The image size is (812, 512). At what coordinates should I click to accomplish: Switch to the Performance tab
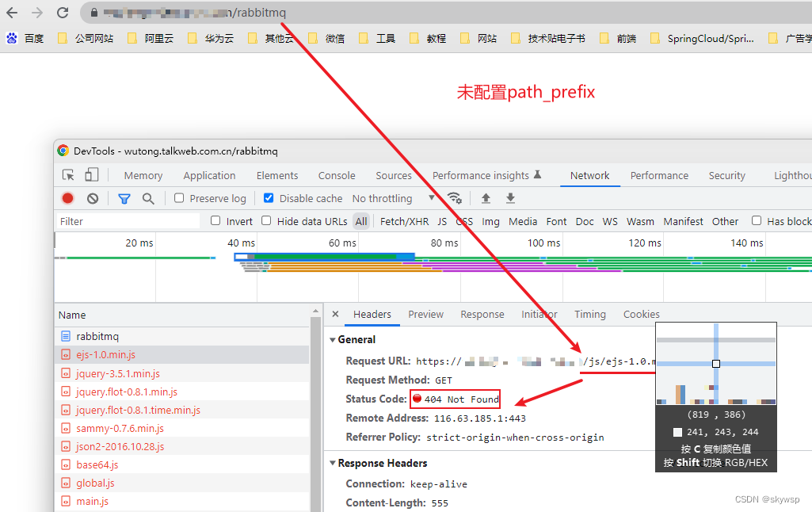point(660,175)
